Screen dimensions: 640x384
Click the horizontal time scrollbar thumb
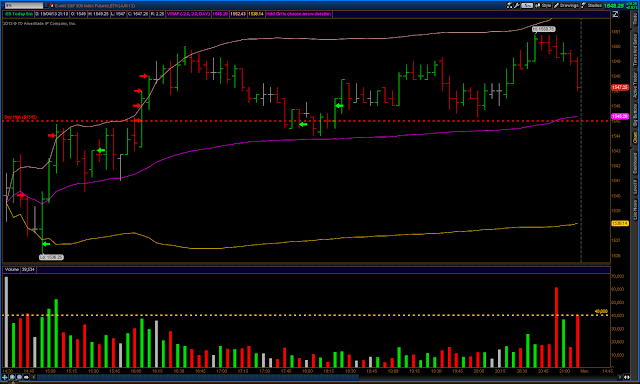tap(198, 377)
